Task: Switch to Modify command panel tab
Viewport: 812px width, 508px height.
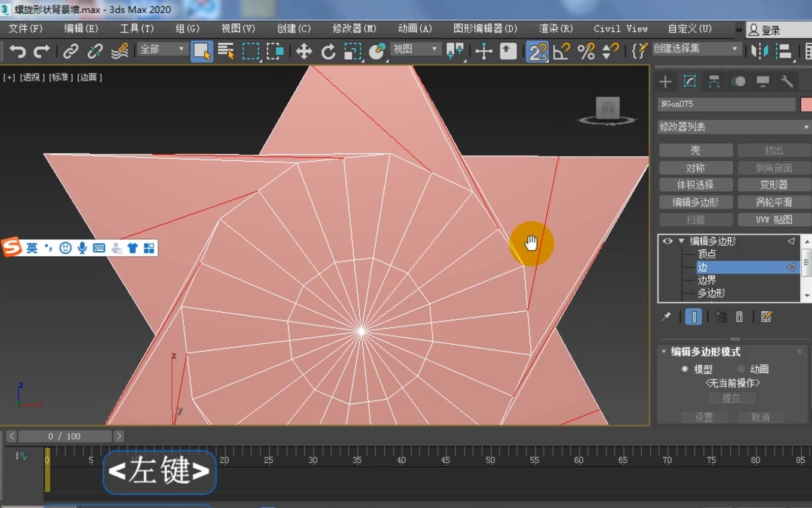Action: point(690,81)
